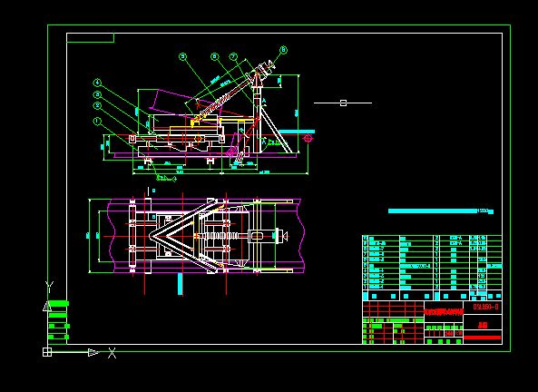Image resolution: width=538 pixels, height=392 pixels.
Task: Select part balloon number 4
Action: [x=97, y=83]
